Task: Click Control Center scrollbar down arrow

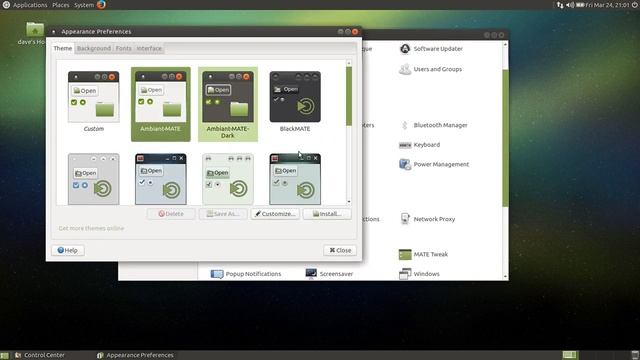Action: point(505,276)
